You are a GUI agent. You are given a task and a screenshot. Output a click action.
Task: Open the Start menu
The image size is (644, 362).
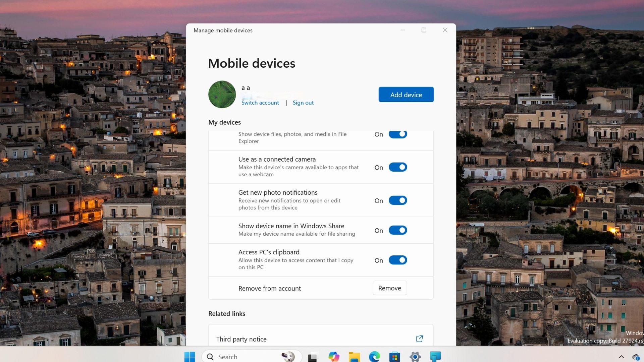[x=190, y=356]
